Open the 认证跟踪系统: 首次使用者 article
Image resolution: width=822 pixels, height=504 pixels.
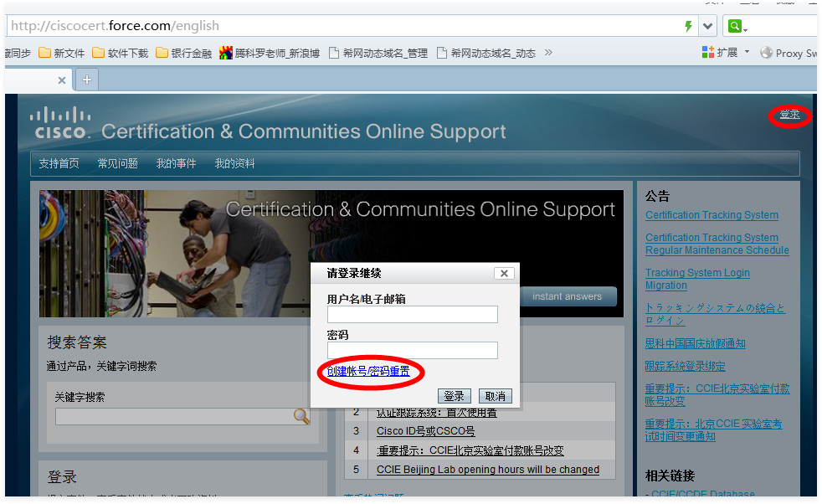(x=437, y=413)
